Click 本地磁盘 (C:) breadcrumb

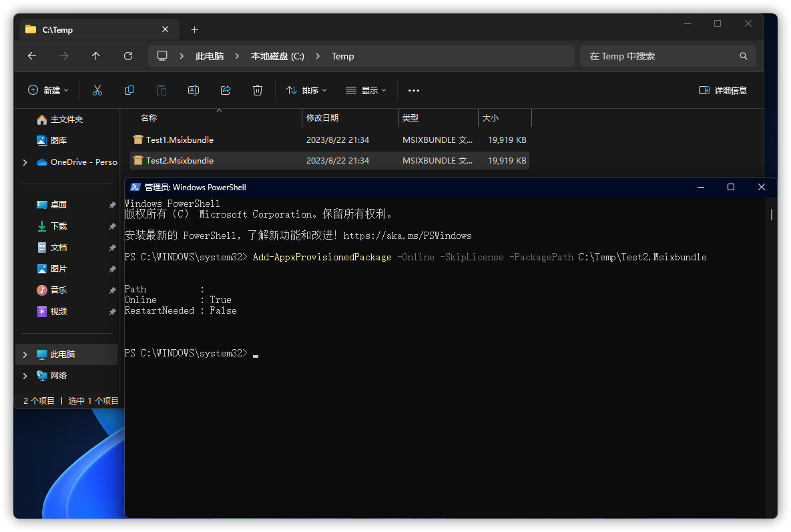[x=278, y=56]
